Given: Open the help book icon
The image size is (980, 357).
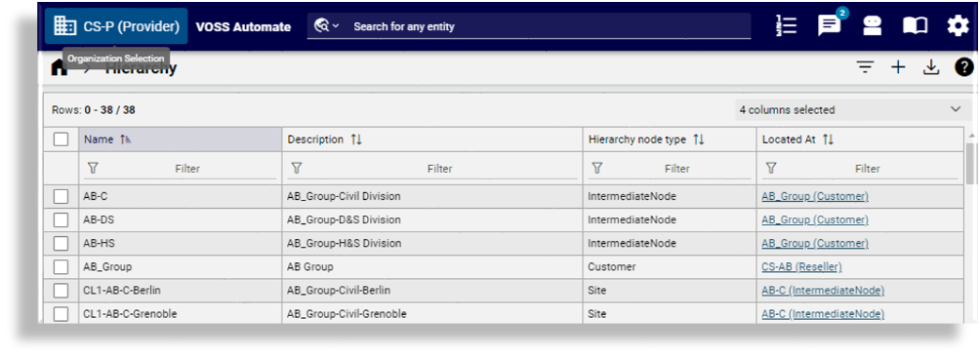Looking at the screenshot, I should pyautogui.click(x=915, y=25).
